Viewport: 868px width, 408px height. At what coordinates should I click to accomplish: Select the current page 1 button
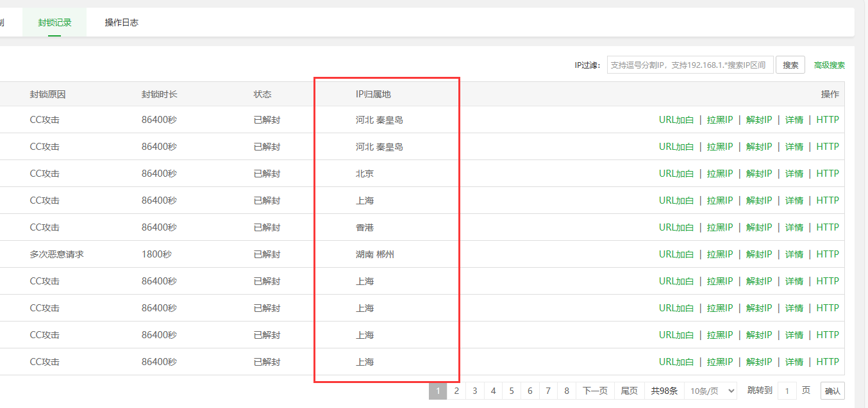pos(438,391)
